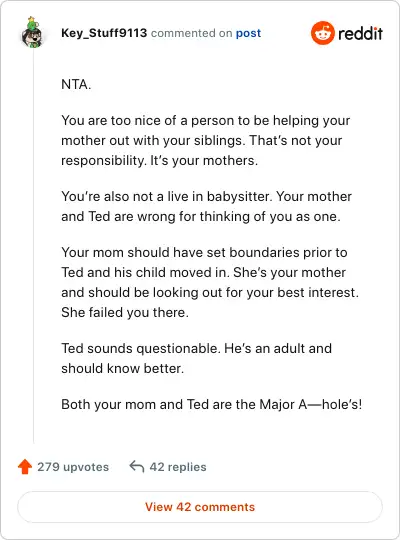The image size is (400, 540).
Task: Click the final "Major A—hole's!" line
Action: pyautogui.click(x=212, y=404)
